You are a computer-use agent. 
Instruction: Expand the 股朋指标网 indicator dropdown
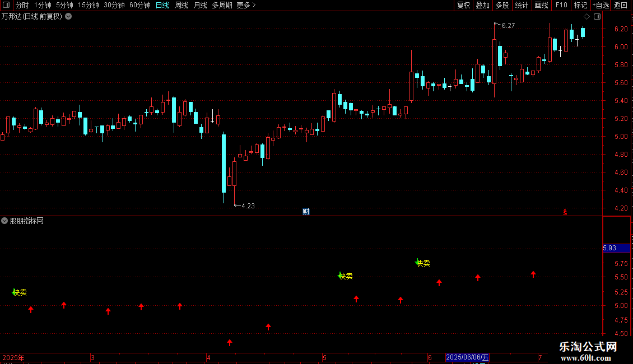click(4, 221)
